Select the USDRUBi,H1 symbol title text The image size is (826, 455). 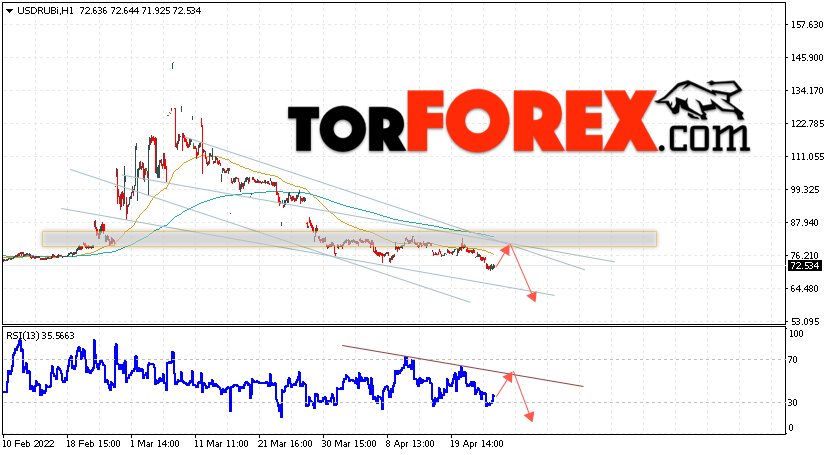click(45, 11)
